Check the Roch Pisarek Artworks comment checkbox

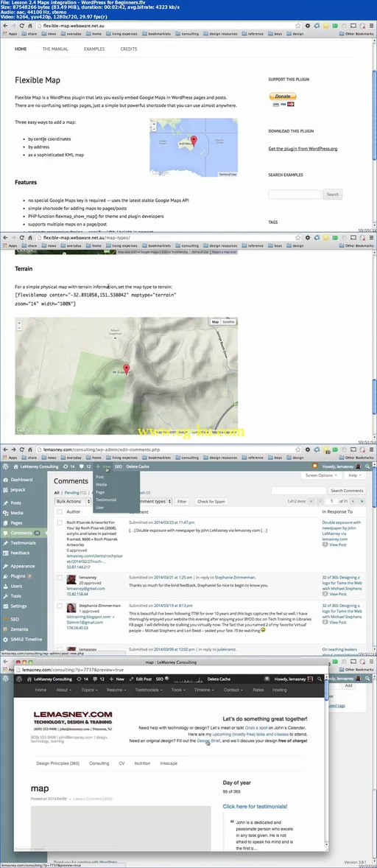pos(60,522)
